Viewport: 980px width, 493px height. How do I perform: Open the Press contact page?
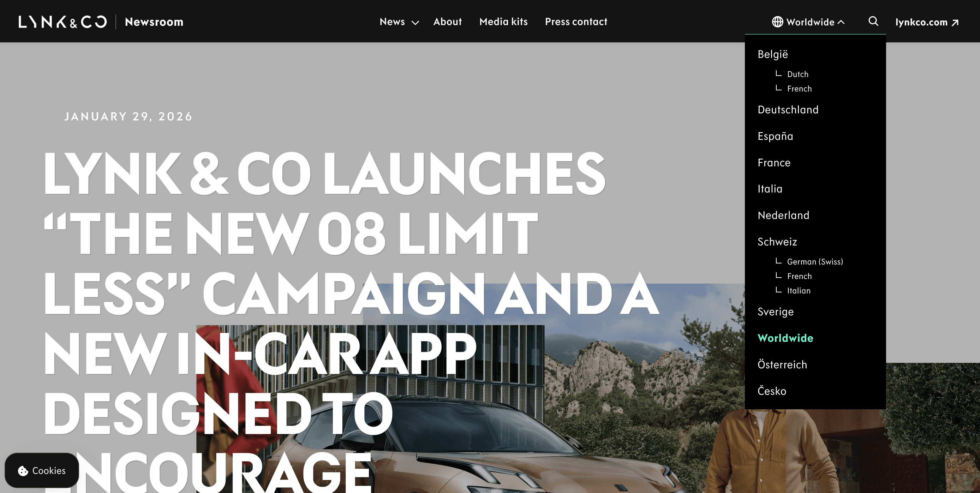[x=576, y=22]
